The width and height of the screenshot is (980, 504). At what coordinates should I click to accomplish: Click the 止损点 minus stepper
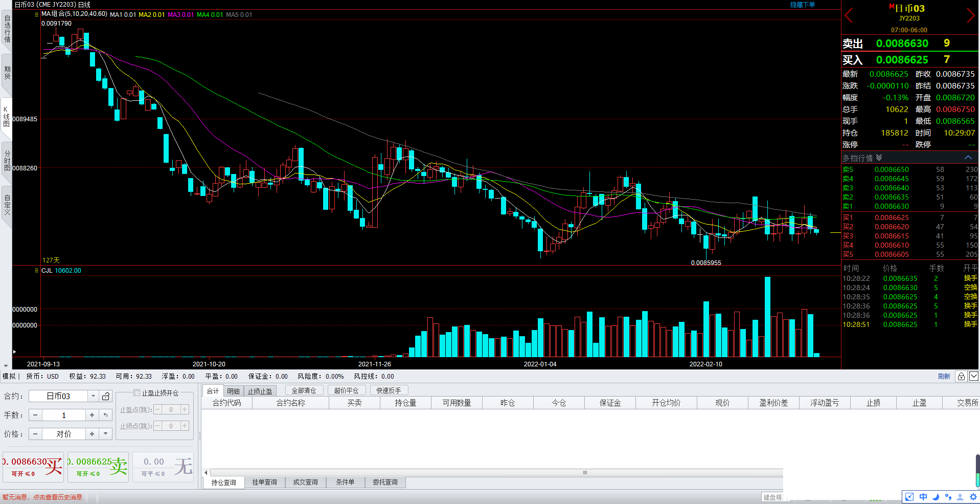pyautogui.click(x=158, y=426)
